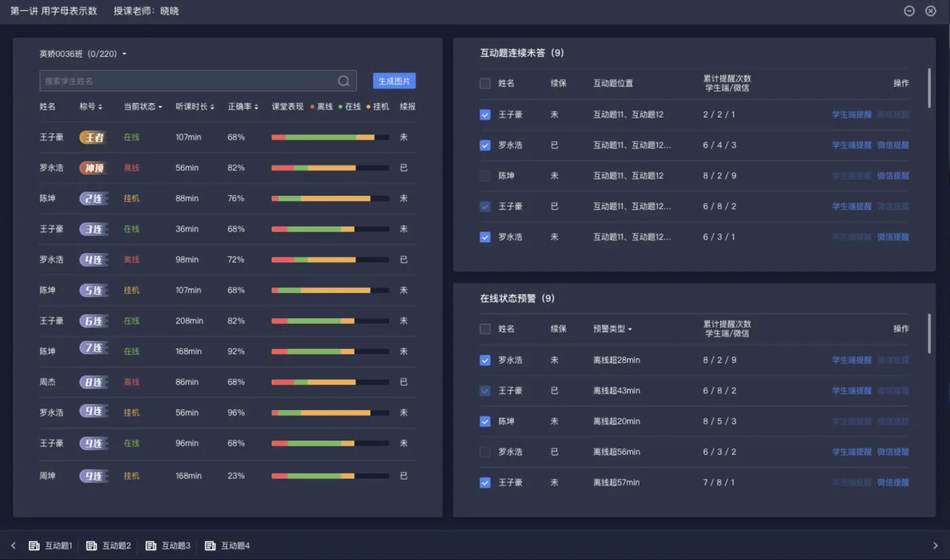This screenshot has width=950, height=560.
Task: Uncheck 王子豪 in the 离线超57min row
Action: coord(485,483)
